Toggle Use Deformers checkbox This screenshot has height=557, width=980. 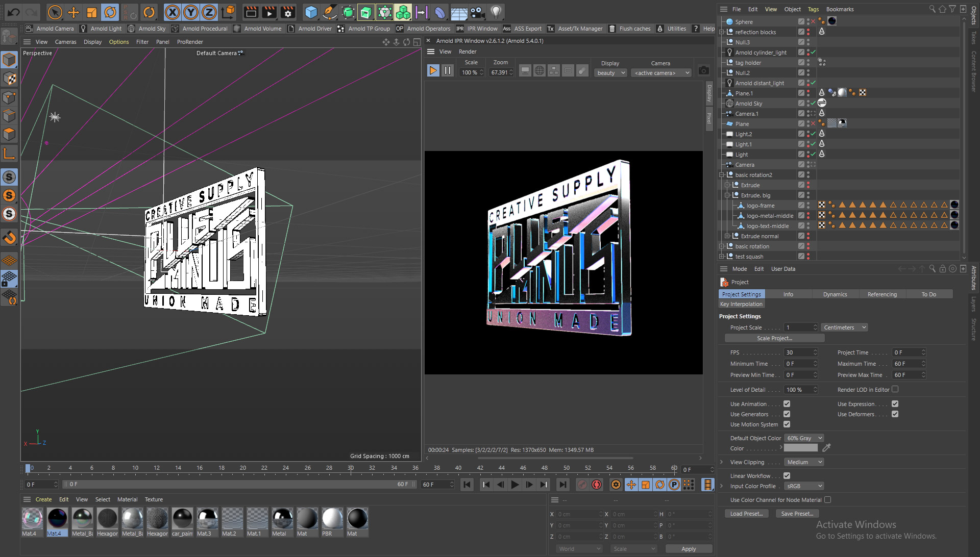(x=895, y=414)
